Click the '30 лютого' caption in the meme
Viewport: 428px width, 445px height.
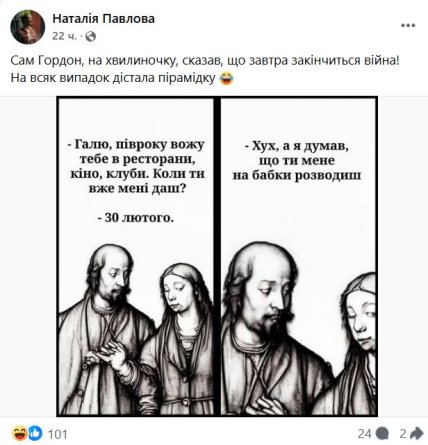click(x=136, y=218)
